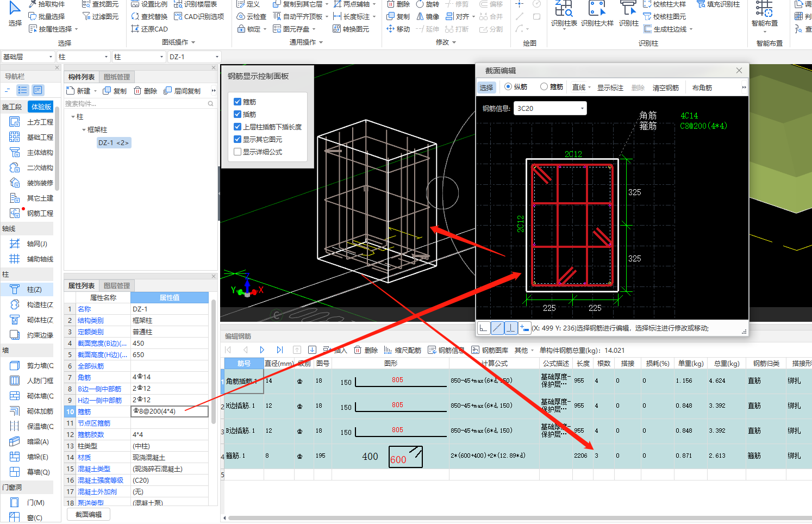Click 显示标注 in section editor
The width and height of the screenshot is (812, 524).
point(610,88)
